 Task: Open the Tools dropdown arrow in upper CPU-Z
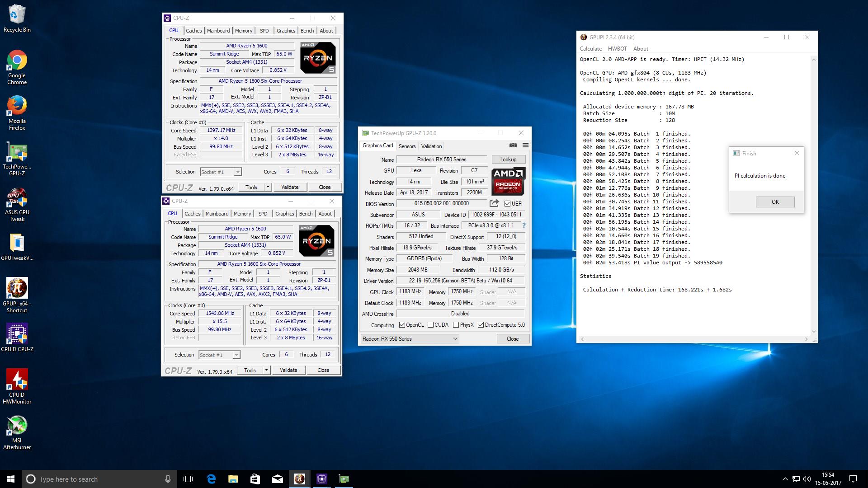pyautogui.click(x=268, y=187)
